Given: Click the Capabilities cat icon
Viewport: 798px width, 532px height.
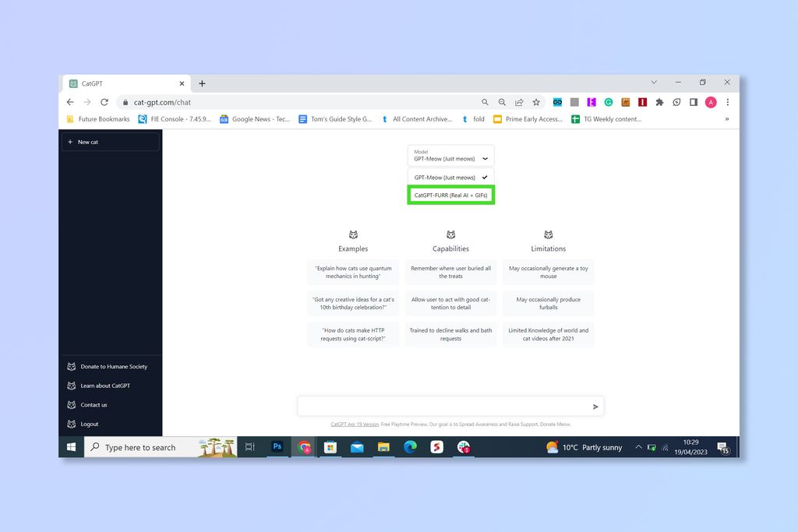Looking at the screenshot, I should click(x=450, y=234).
